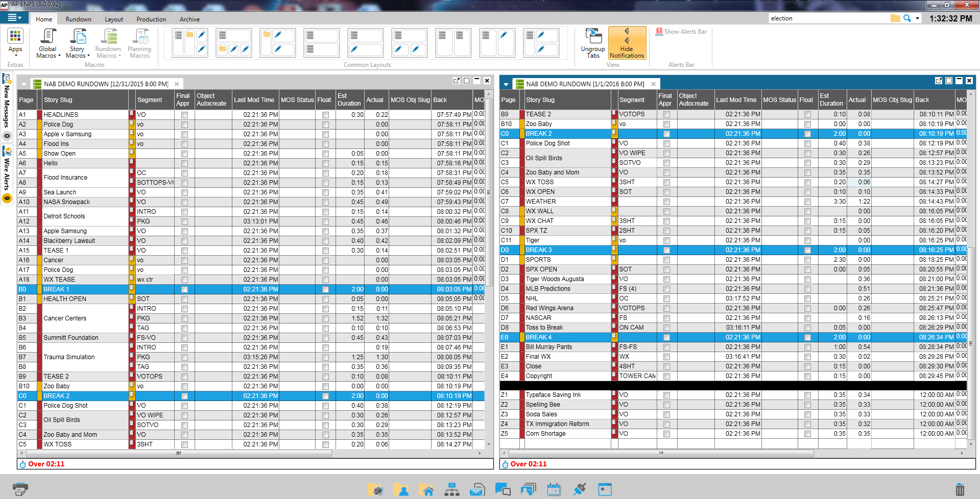Click the print icon in bottom bar

pyautogui.click(x=20, y=489)
